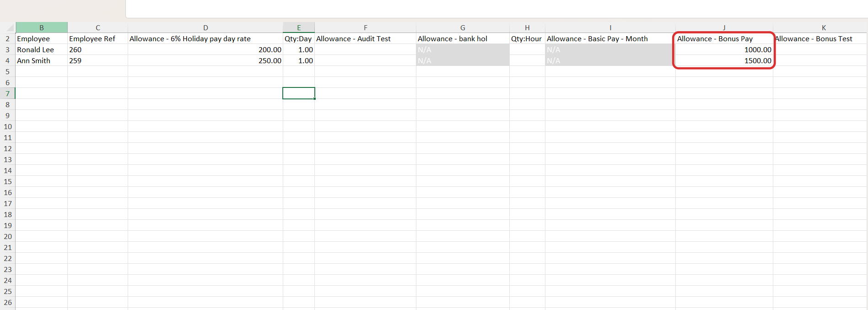
Task: Select column B header
Action: coord(42,27)
